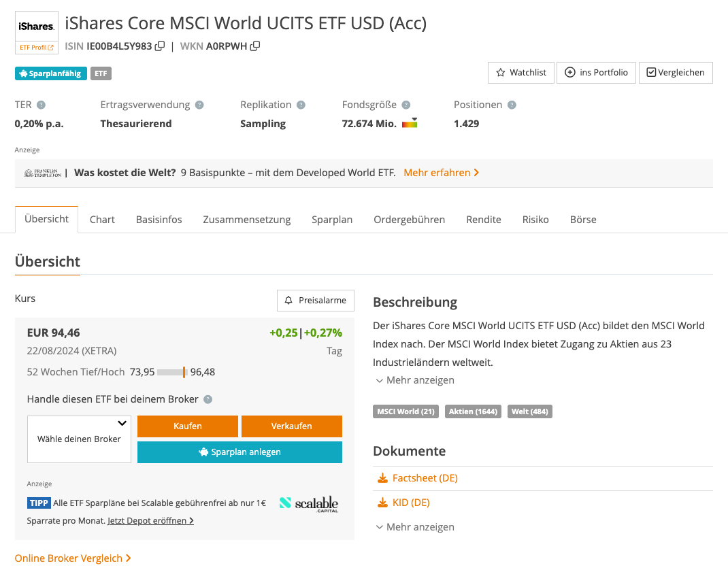Copy the ISIN using the copy icon
The height and width of the screenshot is (574, 728).
159,46
